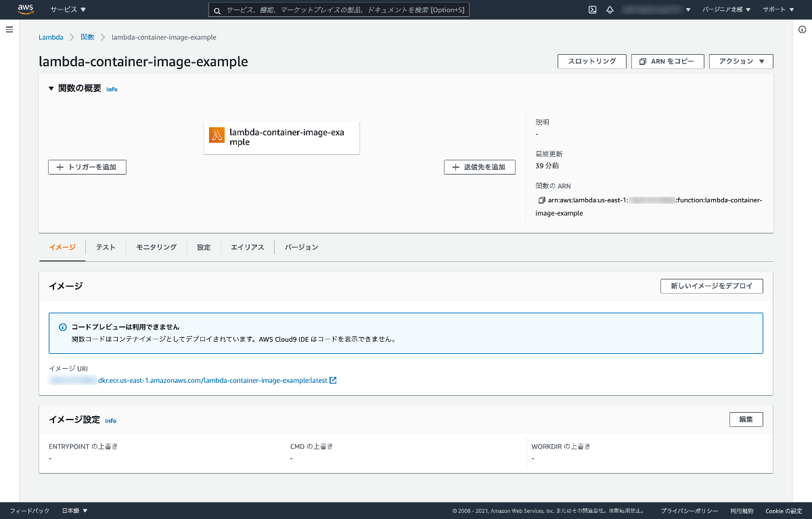
Task: Open the Info link beside イメージ設定
Action: 110,421
